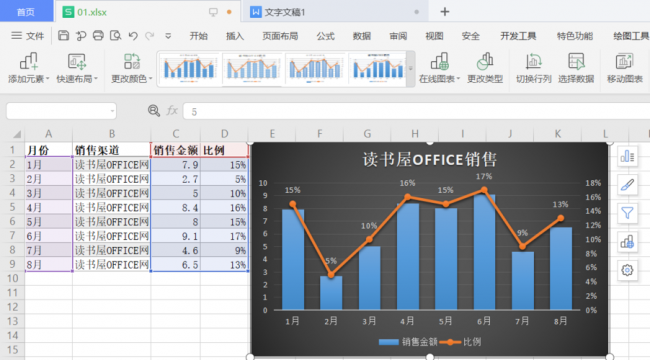
Task: Select the first chart style thumbnail
Action: tap(189, 68)
